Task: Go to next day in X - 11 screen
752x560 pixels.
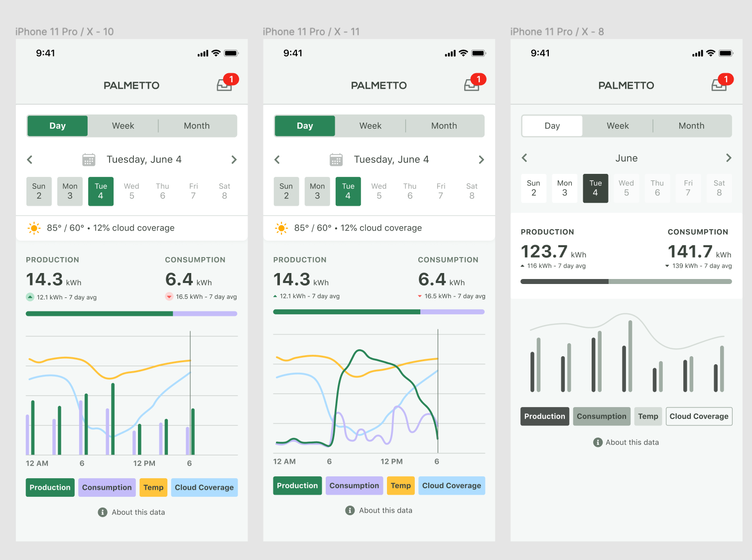Action: click(481, 159)
